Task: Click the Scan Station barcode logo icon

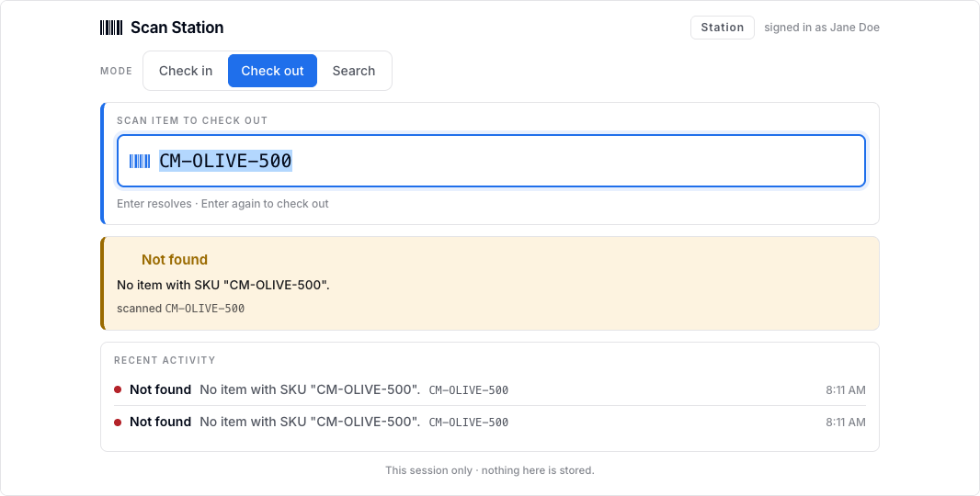Action: click(111, 28)
